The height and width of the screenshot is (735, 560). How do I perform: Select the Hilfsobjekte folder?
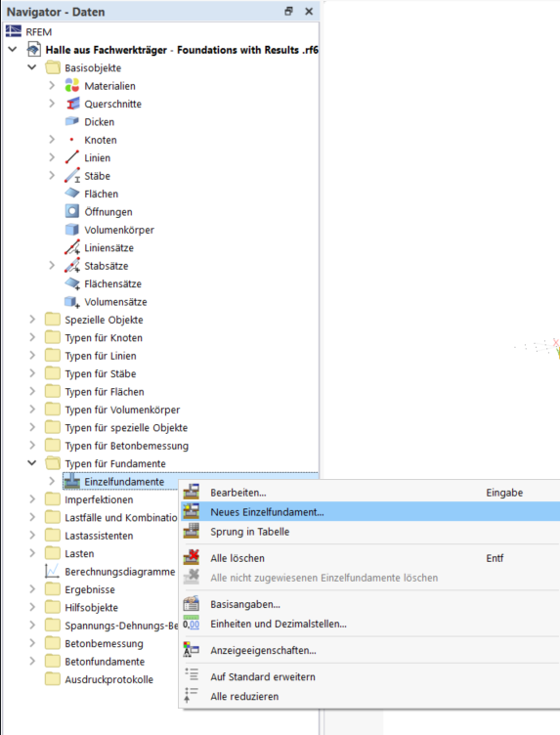92,607
